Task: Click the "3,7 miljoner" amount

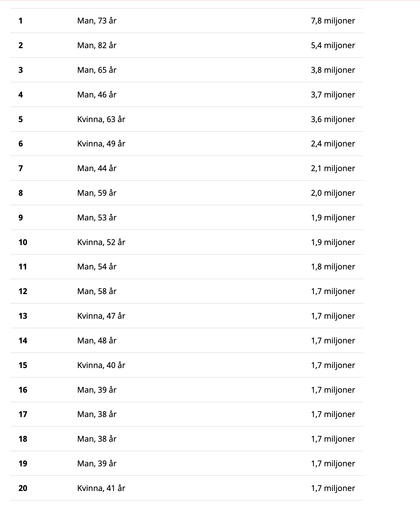Action: point(333,95)
